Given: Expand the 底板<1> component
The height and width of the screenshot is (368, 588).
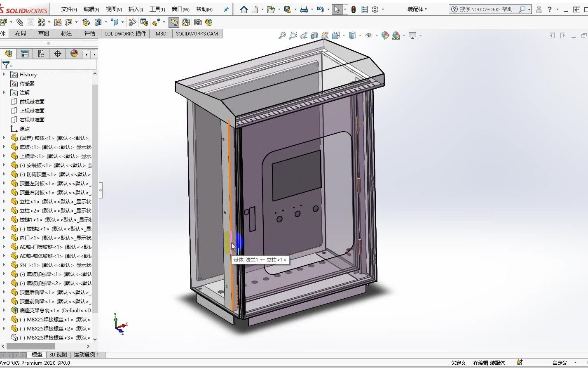Looking at the screenshot, I should [x=4, y=147].
